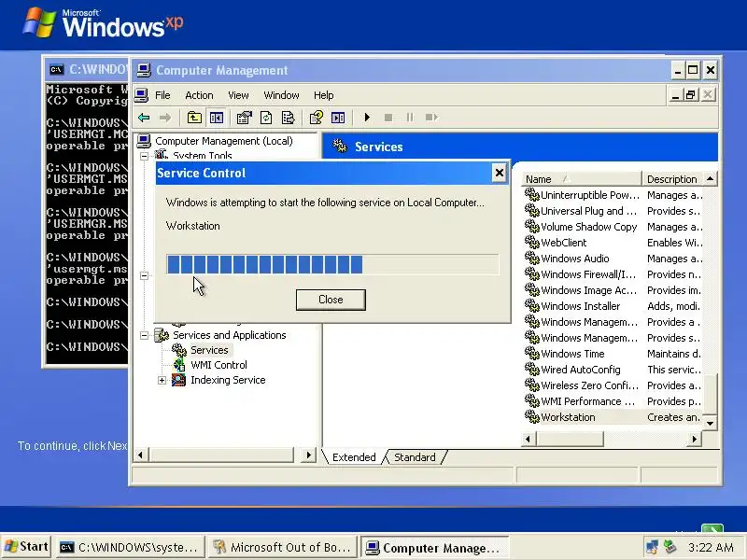Click the Service Control progress bar

click(x=332, y=264)
